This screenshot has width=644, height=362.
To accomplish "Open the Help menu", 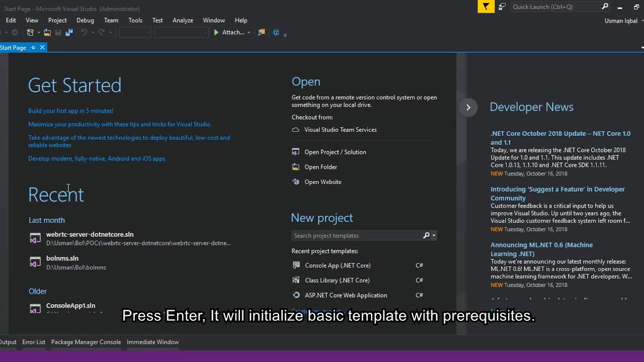I will pos(241,20).
